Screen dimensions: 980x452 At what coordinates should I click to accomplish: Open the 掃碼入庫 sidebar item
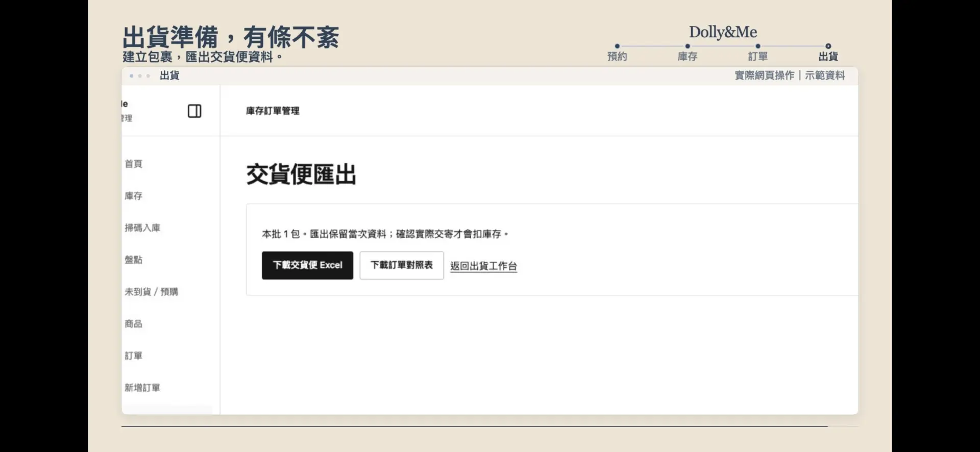pos(142,228)
